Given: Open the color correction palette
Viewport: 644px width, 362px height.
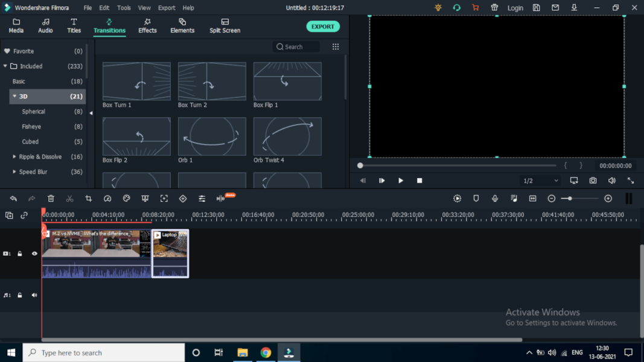Looking at the screenshot, I should tap(126, 198).
